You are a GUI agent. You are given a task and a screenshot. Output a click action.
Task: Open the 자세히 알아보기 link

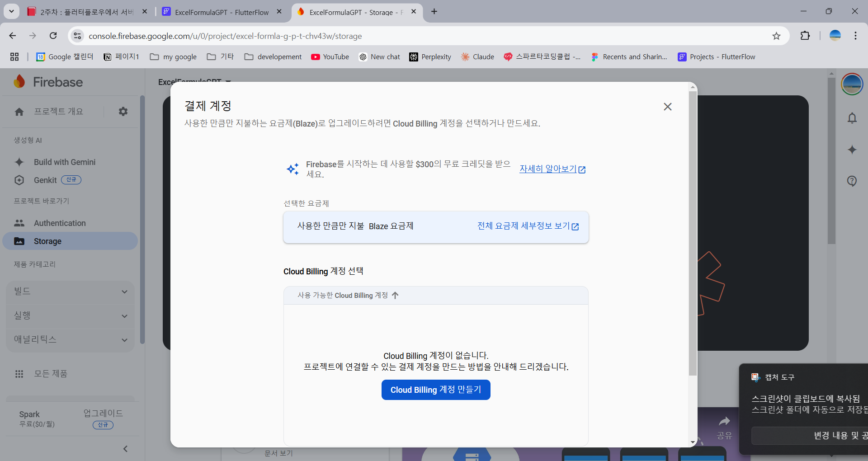pos(552,169)
